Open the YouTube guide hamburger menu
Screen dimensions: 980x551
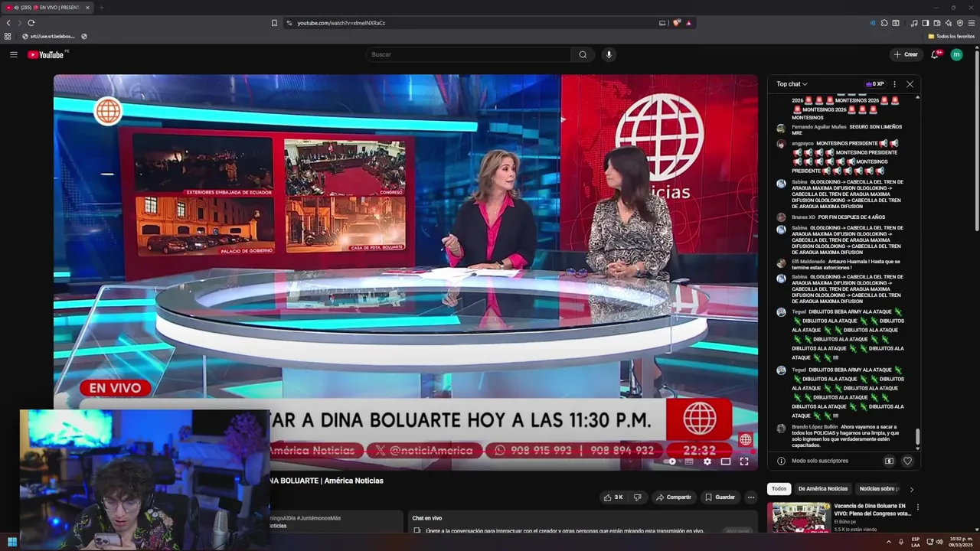point(13,54)
